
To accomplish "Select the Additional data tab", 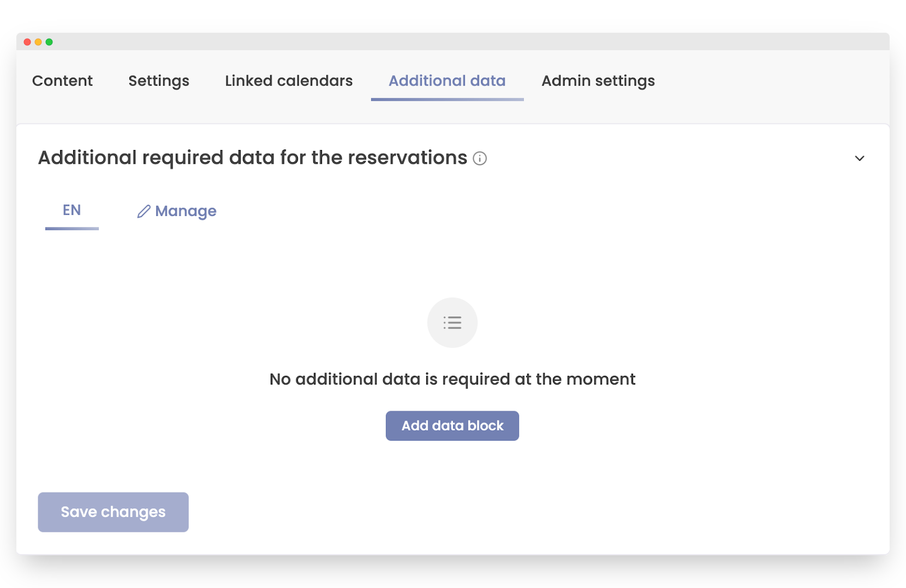I will click(446, 81).
